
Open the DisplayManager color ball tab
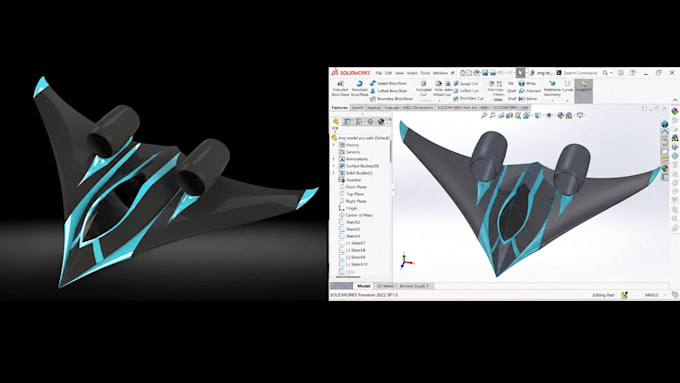click(381, 122)
